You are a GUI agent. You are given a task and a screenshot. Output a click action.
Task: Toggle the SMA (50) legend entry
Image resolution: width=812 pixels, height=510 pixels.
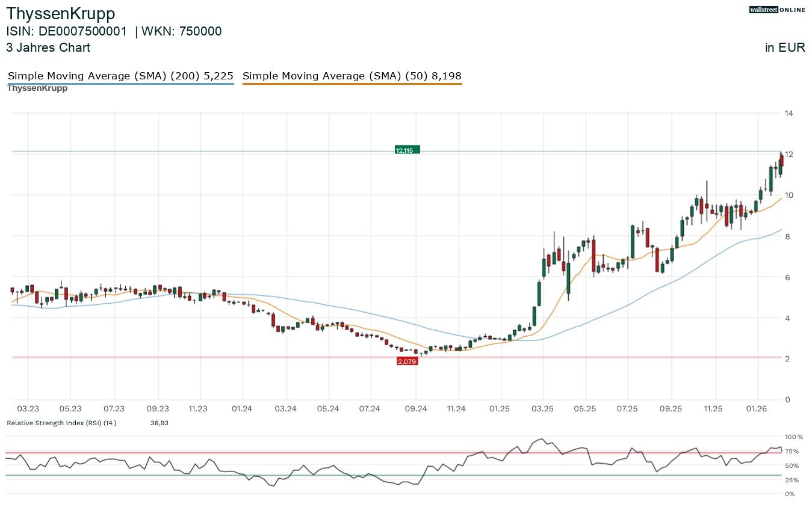pyautogui.click(x=352, y=76)
